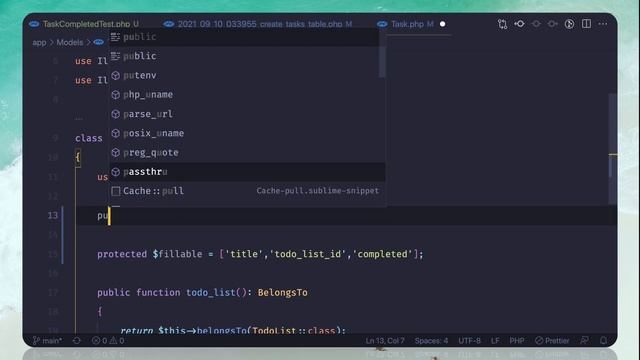Click the function icon beside parse_url
Screen dimensions: 640x360
point(116,114)
